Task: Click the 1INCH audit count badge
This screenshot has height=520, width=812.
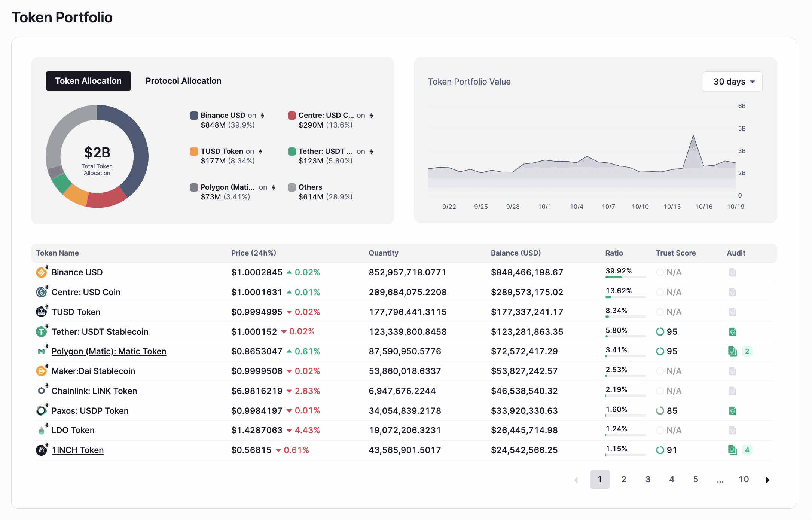Action: (x=747, y=450)
